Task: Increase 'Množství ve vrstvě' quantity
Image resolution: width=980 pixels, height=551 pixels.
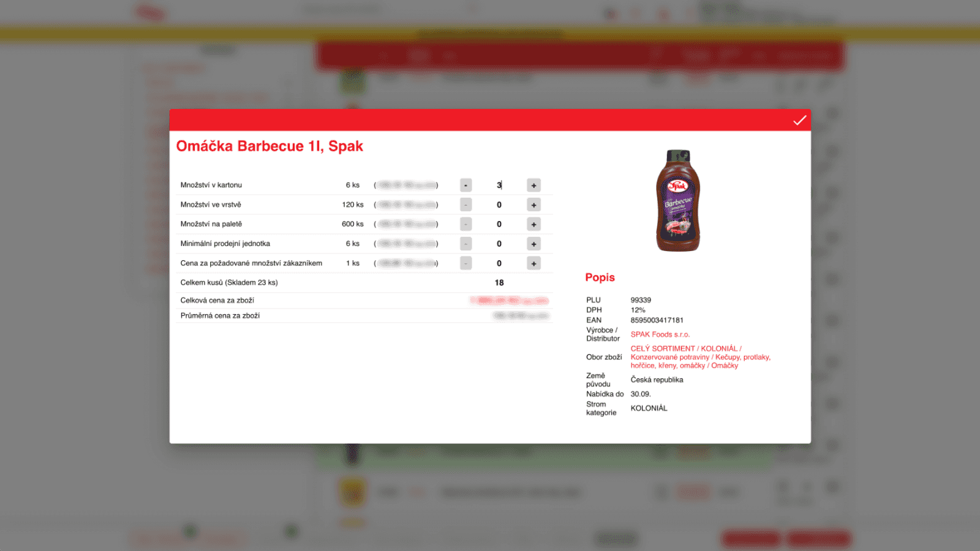Action: (533, 204)
